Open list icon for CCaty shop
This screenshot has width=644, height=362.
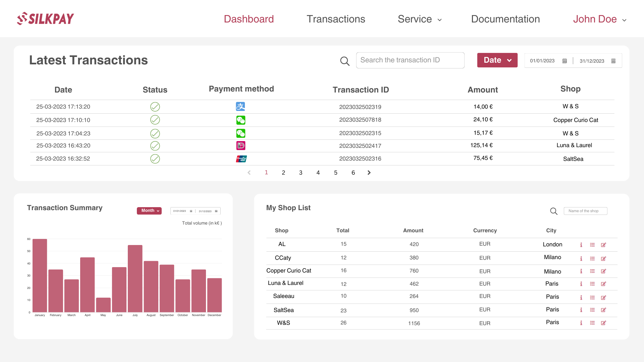[592, 259]
